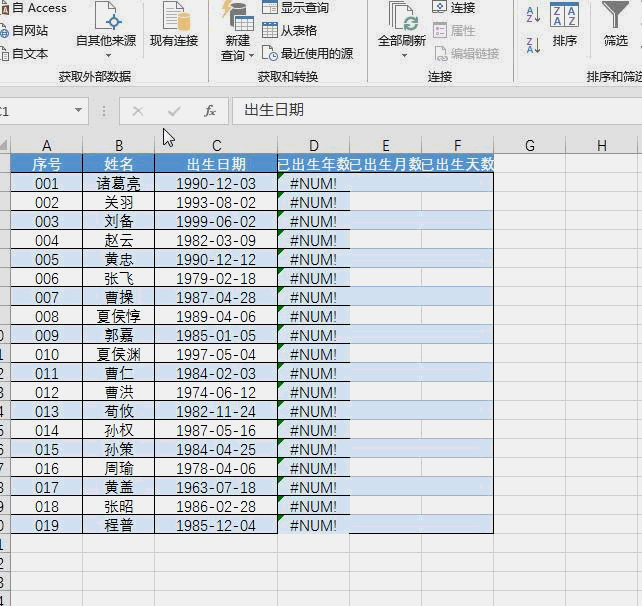Select cell with name 曹操
642x606 pixels.
(119, 297)
